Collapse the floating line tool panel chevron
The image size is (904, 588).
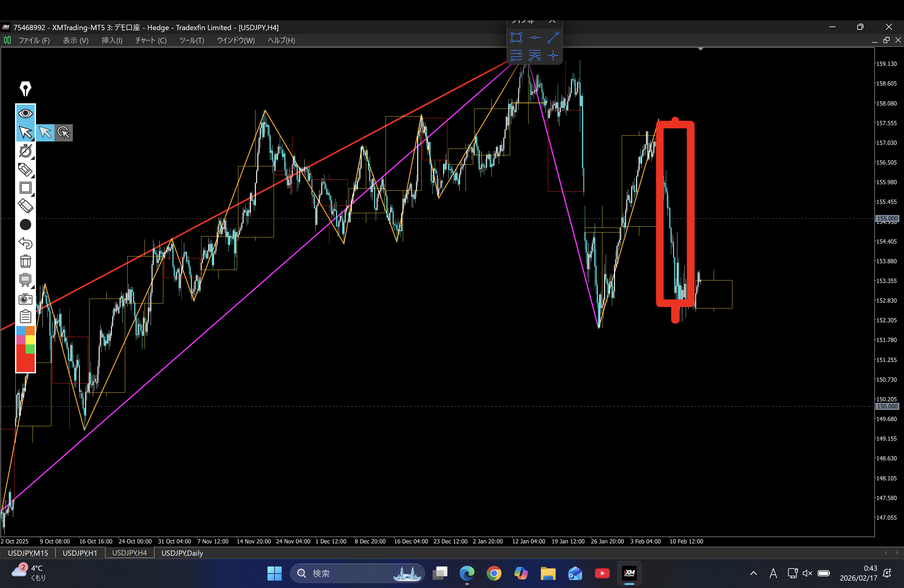[552, 21]
